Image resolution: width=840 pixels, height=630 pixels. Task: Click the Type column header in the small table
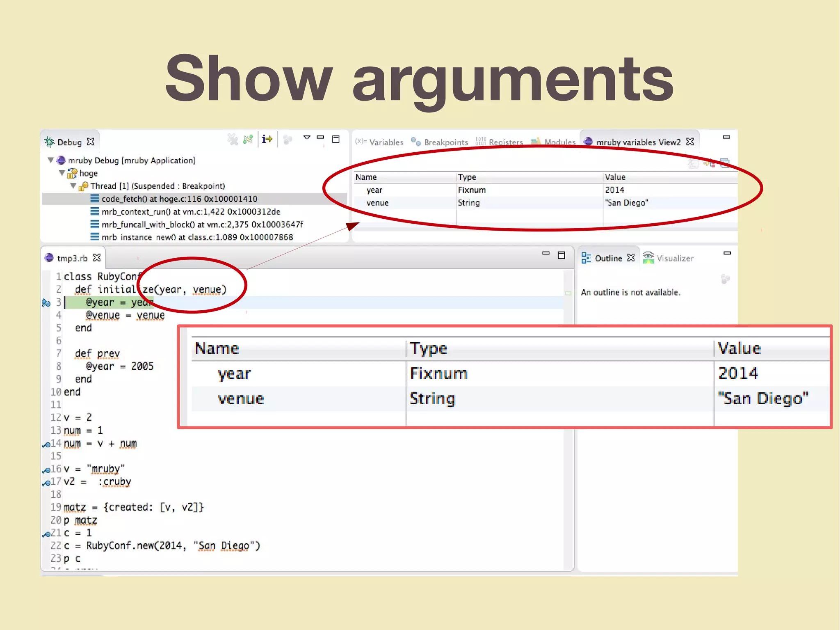[x=530, y=177]
